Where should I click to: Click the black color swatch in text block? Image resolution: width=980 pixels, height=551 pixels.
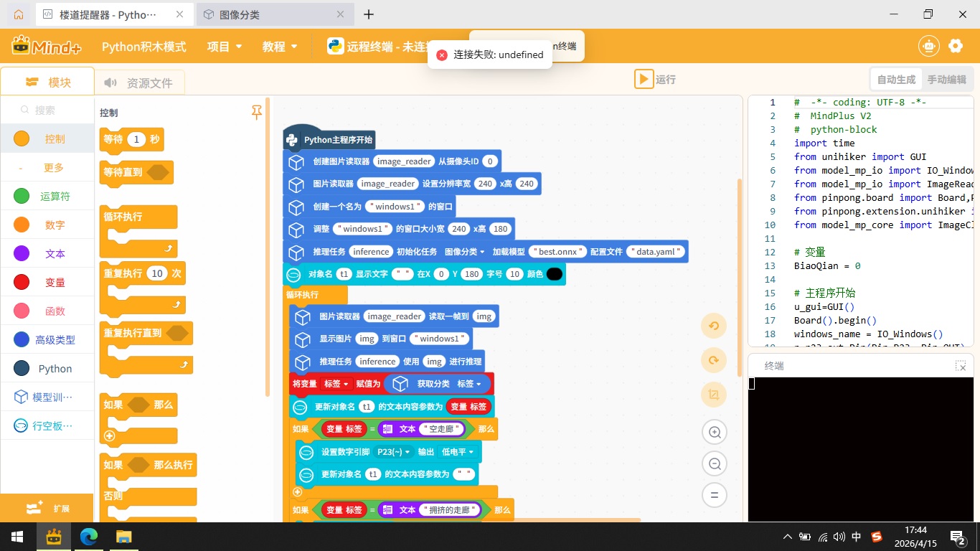(554, 274)
